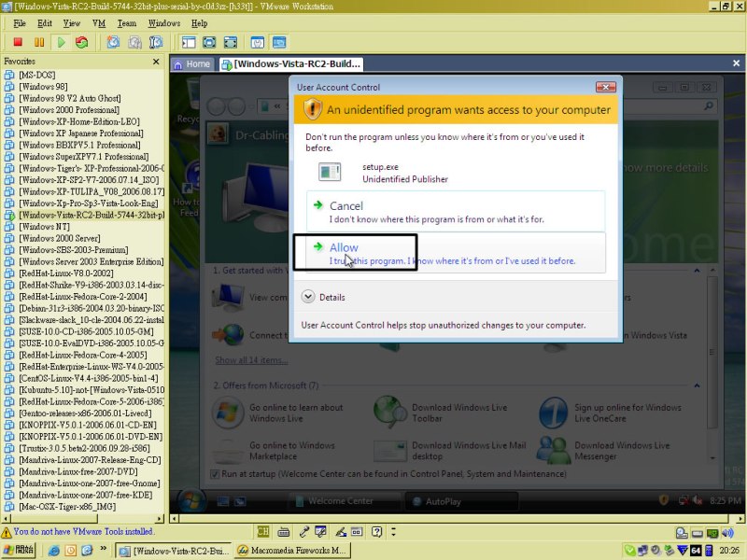Open the Edit menu
This screenshot has height=560, width=747.
pyautogui.click(x=44, y=23)
